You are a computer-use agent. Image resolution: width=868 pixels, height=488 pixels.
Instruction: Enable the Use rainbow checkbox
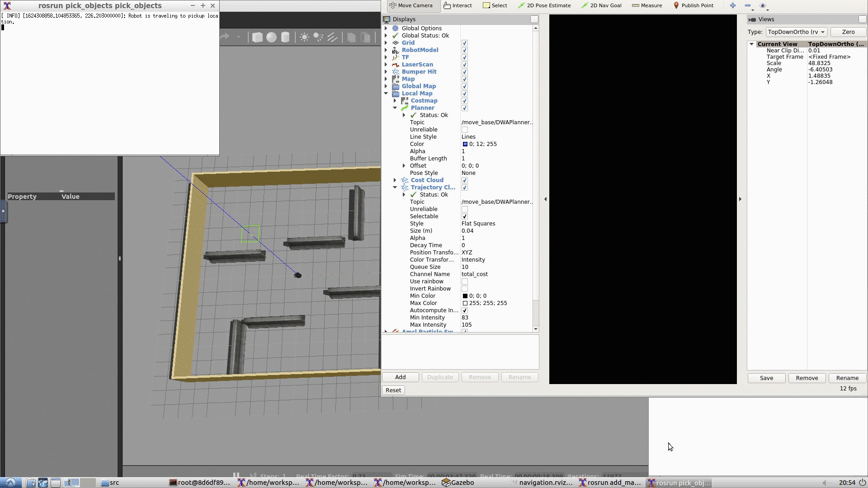(464, 282)
